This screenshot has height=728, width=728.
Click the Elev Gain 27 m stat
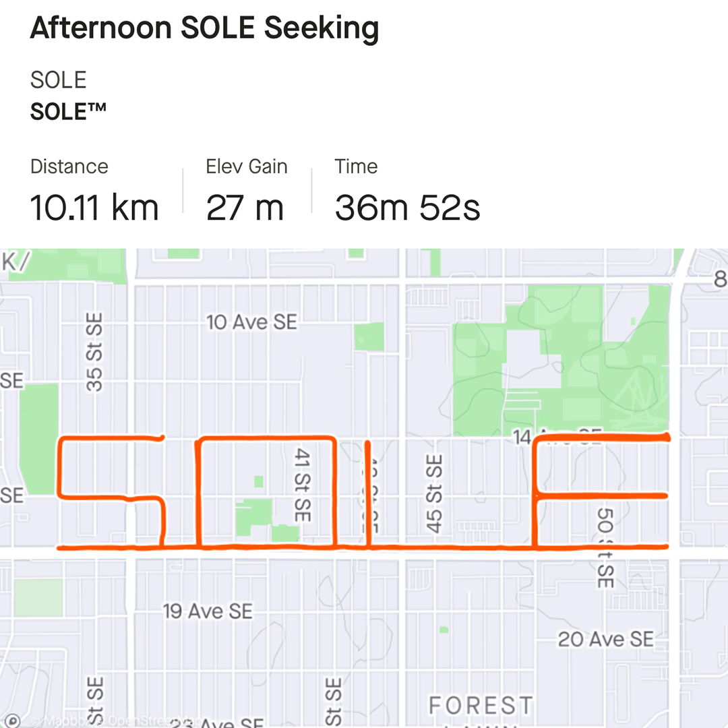pyautogui.click(x=246, y=193)
